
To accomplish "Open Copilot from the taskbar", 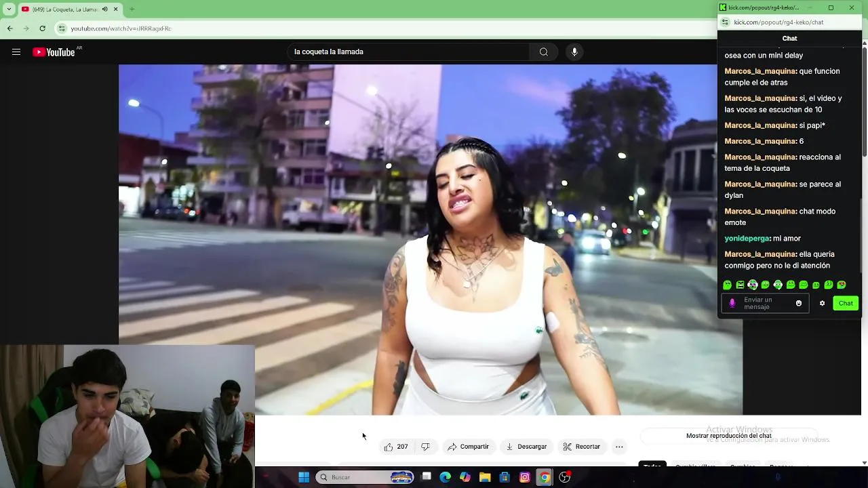I will 465,477.
